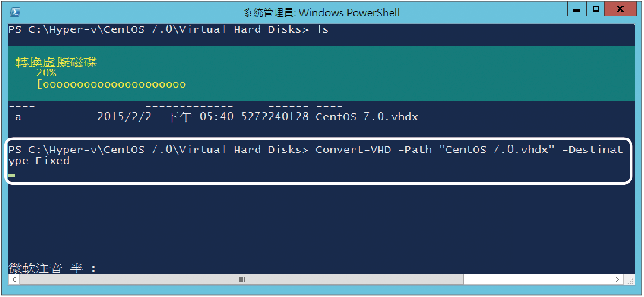Click the empty scrollbar track right of thumb
Image resolution: width=644 pixels, height=297 pixels.
(x=538, y=280)
